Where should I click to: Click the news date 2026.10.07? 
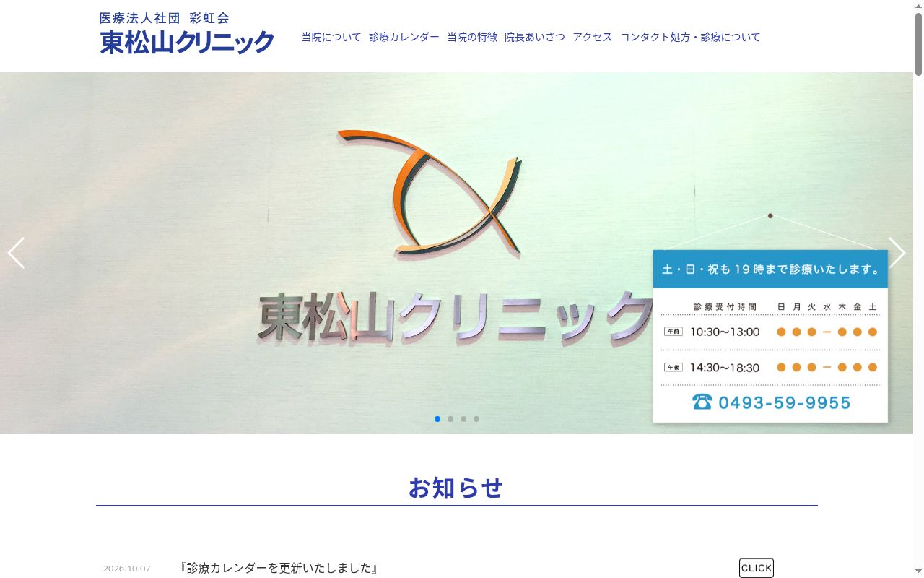[127, 569]
